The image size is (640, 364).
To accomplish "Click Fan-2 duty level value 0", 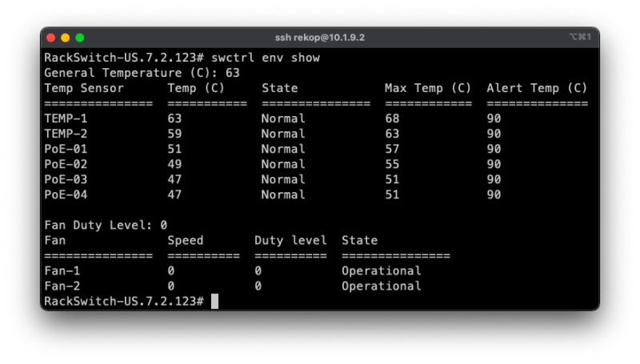I will click(258, 286).
